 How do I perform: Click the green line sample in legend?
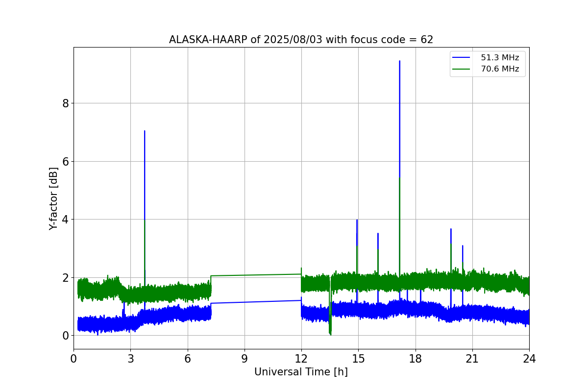pyautogui.click(x=462, y=69)
